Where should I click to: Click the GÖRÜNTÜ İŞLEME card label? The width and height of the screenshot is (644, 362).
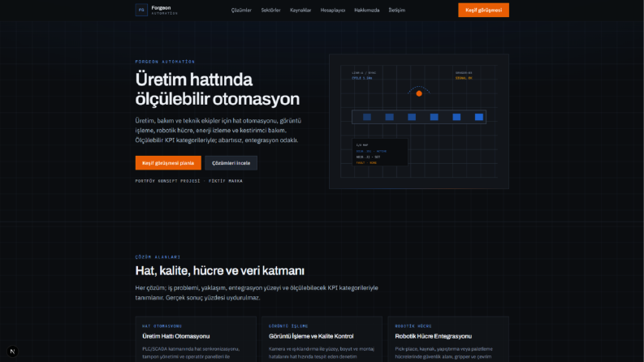pyautogui.click(x=288, y=326)
